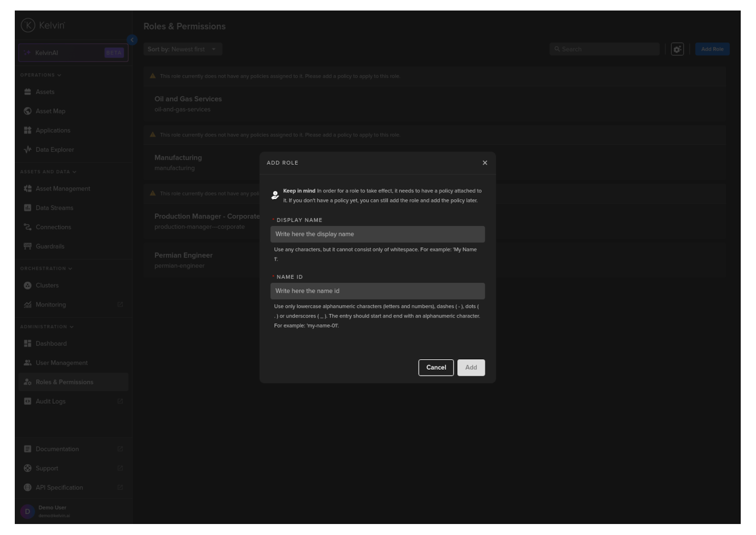
Task: Click the Name ID text field
Action: coord(378,291)
